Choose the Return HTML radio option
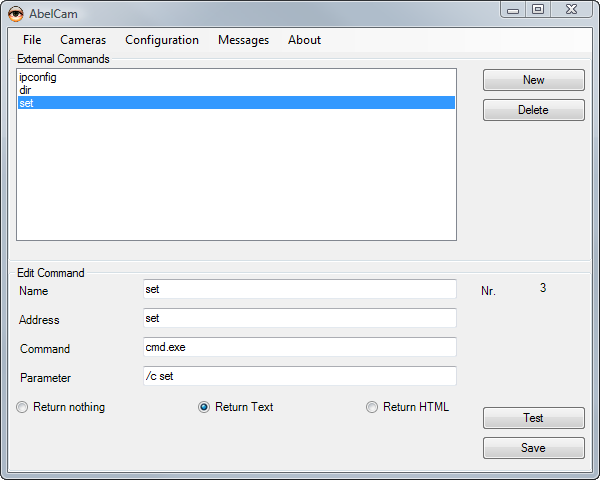This screenshot has height=480, width=600. 372,407
